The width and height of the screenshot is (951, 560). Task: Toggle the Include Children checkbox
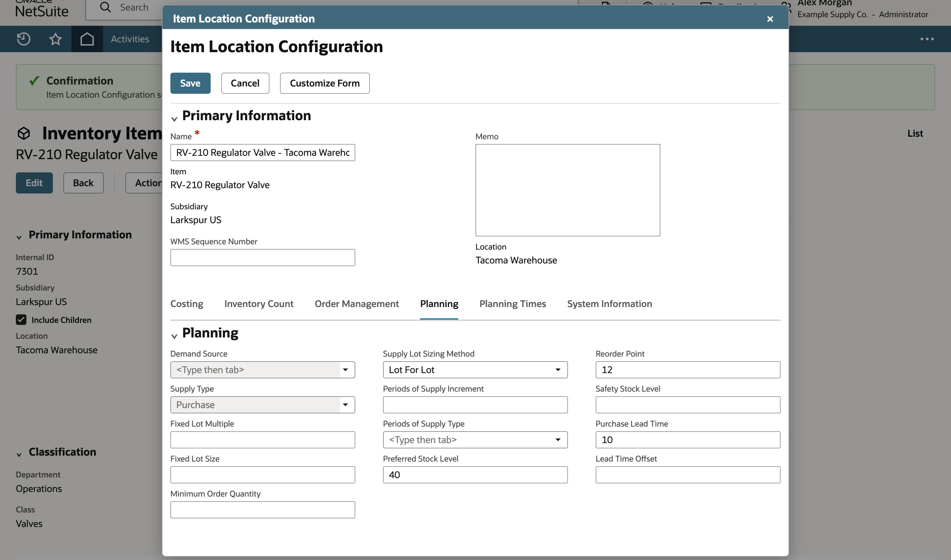point(21,320)
